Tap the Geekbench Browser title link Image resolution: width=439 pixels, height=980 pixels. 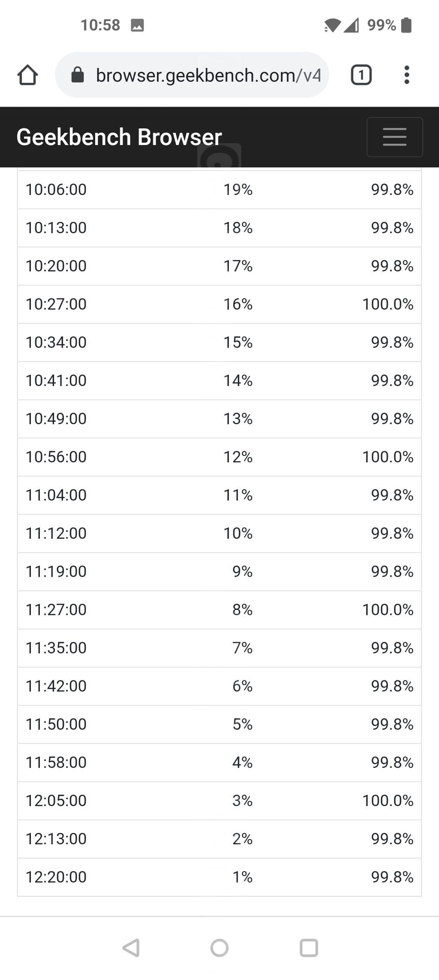(119, 137)
